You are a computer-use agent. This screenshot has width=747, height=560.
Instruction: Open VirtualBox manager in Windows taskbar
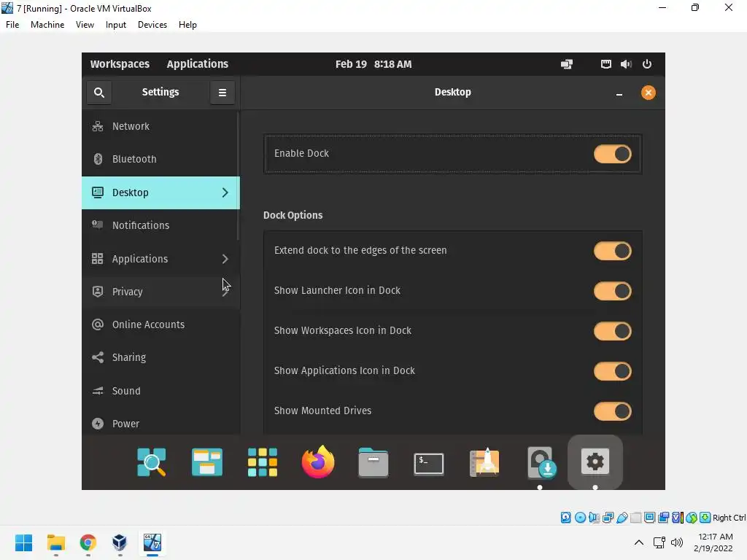click(x=120, y=542)
